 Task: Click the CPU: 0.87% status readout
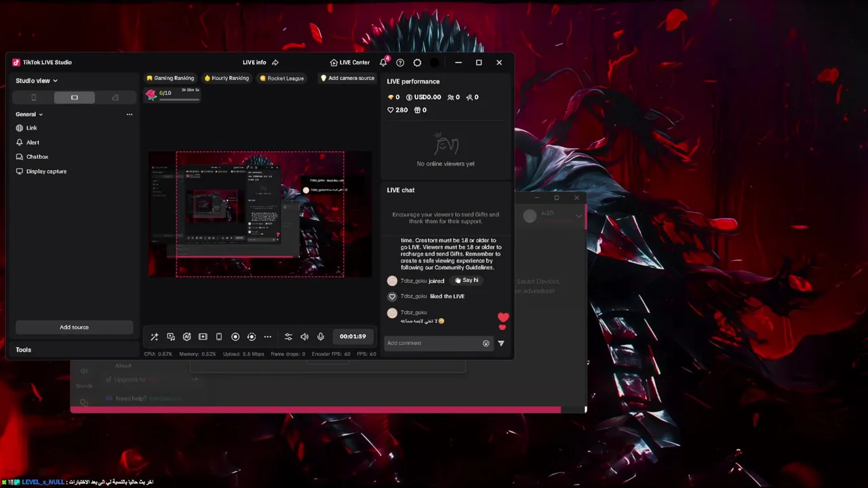[158, 354]
